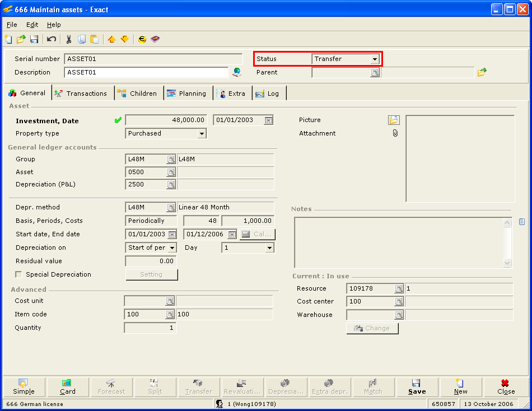Click the Undo arrow in toolbar
The image size is (532, 411).
[52, 39]
